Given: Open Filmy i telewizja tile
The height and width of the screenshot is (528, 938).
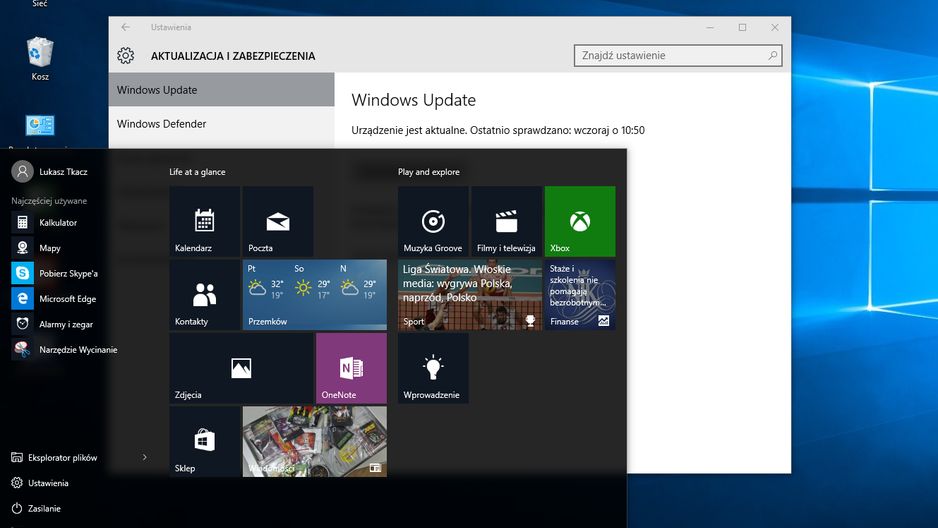Looking at the screenshot, I should [x=506, y=221].
